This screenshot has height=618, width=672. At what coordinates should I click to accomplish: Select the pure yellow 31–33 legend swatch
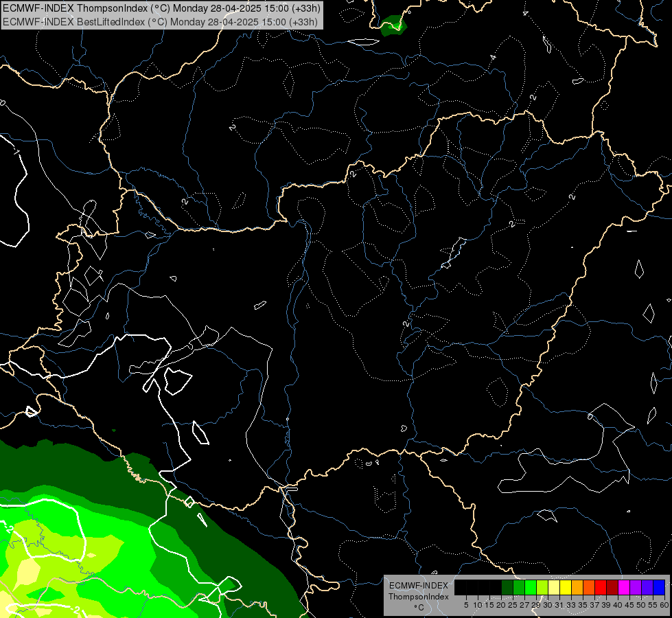click(x=566, y=587)
